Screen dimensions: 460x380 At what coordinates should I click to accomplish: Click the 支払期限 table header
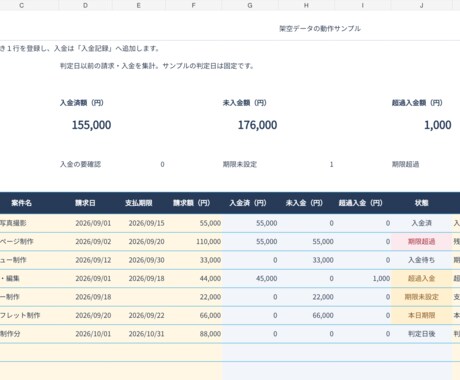coord(139,203)
